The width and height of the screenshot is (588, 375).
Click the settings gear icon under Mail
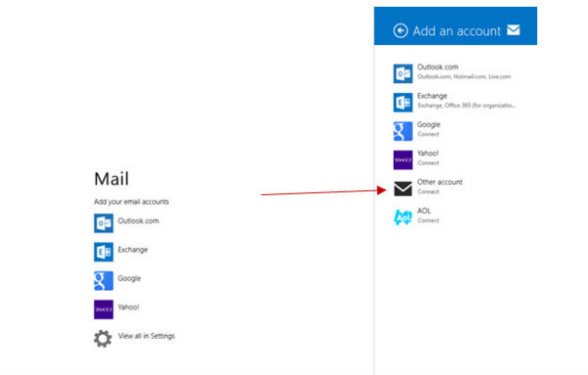[103, 339]
